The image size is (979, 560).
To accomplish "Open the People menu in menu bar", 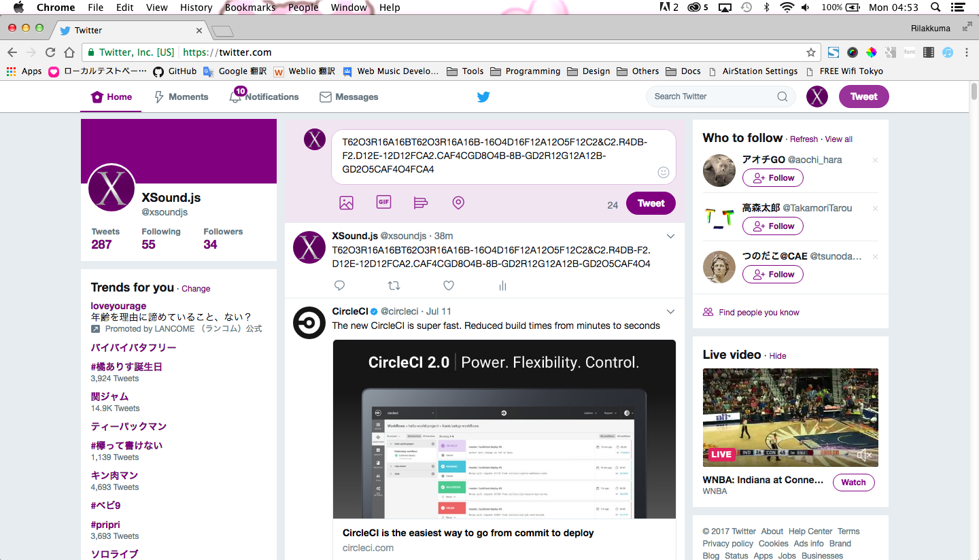I will 303,7.
